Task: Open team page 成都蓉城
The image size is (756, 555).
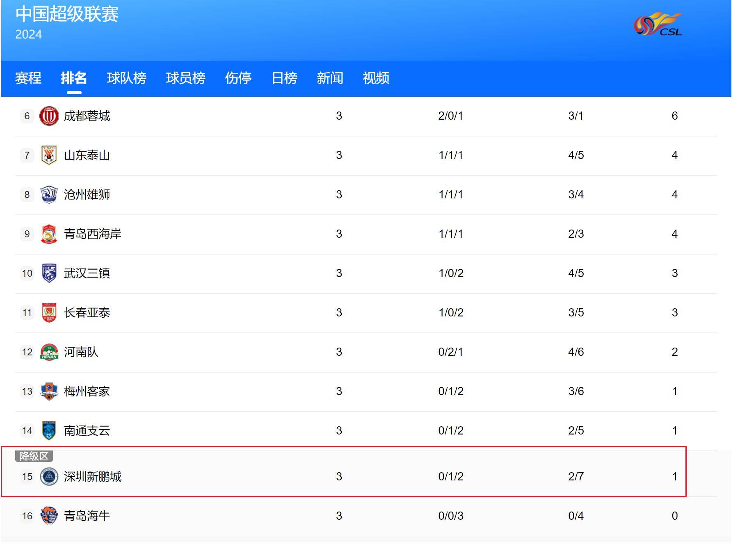Action: (87, 116)
